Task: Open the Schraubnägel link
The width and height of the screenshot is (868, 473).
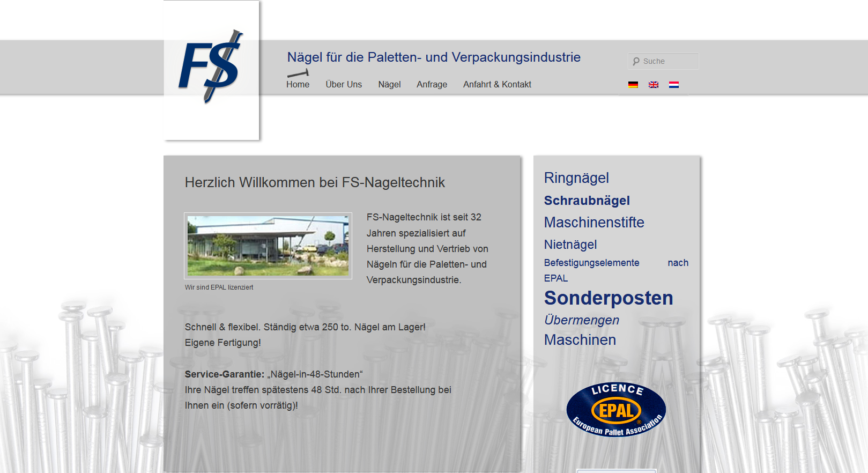Action: [x=587, y=201]
